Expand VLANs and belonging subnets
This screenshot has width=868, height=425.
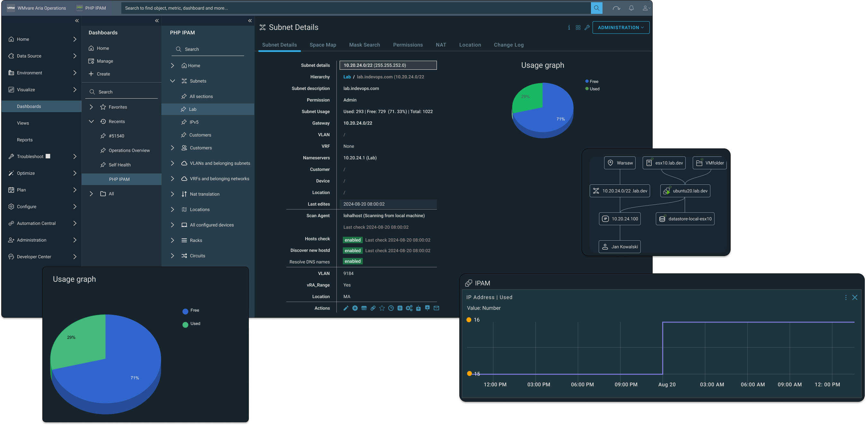click(x=172, y=163)
